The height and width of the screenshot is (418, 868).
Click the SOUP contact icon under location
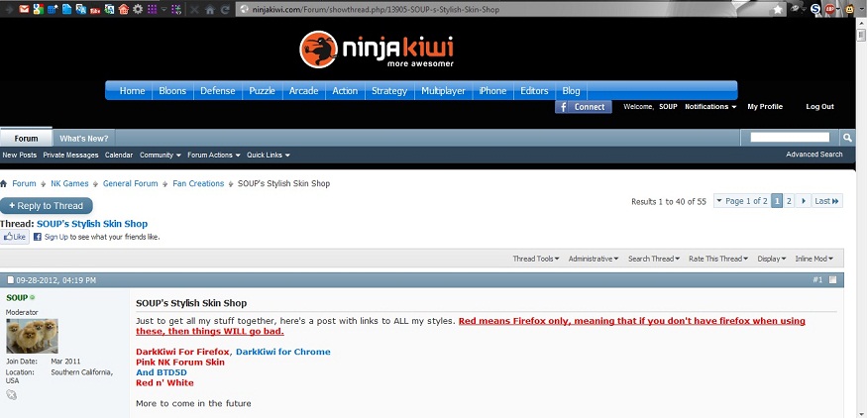11,395
